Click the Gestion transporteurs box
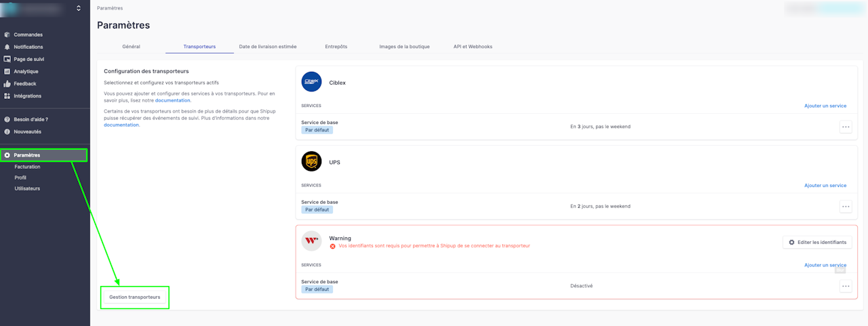 (135, 298)
